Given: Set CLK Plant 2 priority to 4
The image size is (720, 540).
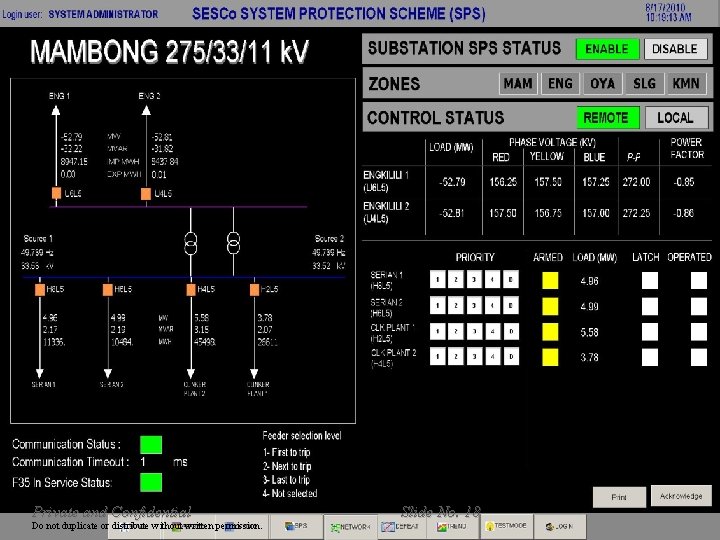Looking at the screenshot, I should pyautogui.click(x=492, y=356).
